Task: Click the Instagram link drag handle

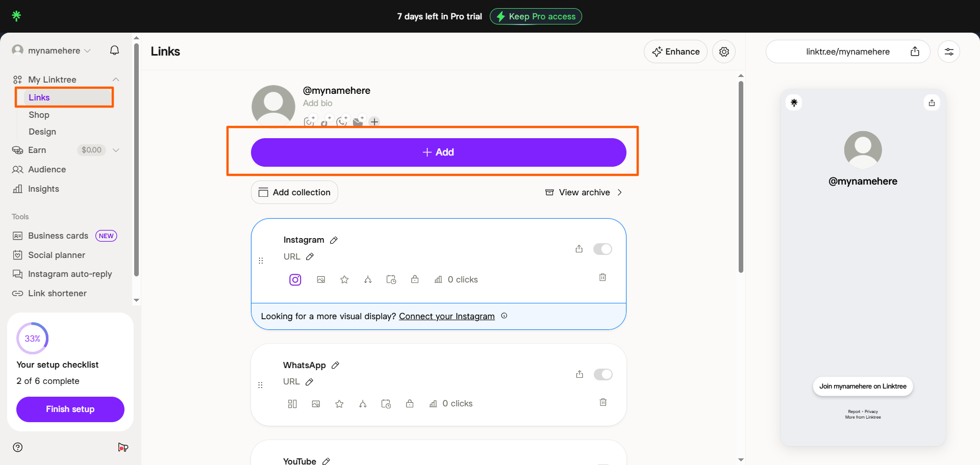Action: [261, 261]
